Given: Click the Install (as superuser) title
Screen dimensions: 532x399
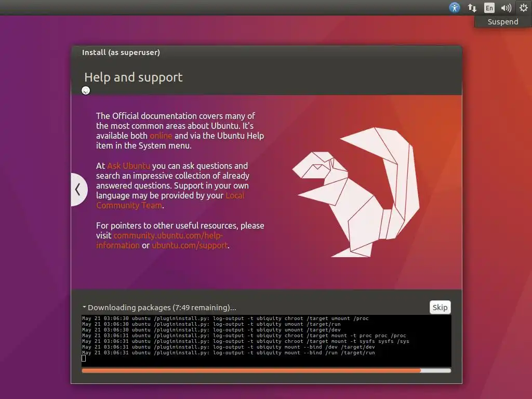Looking at the screenshot, I should [x=121, y=52].
